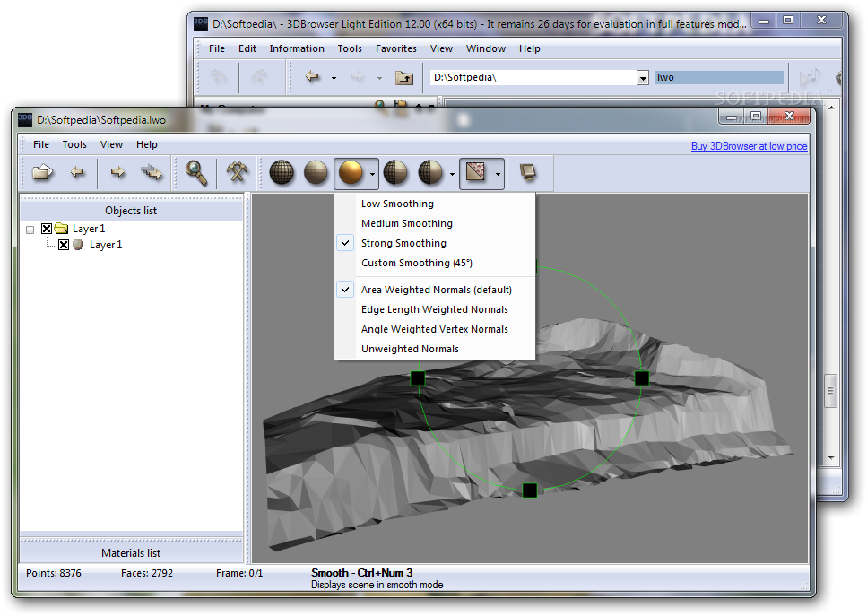The height and width of the screenshot is (616, 867).
Task: Open the Tools menu in Softpedia.lwo window
Action: [74, 144]
